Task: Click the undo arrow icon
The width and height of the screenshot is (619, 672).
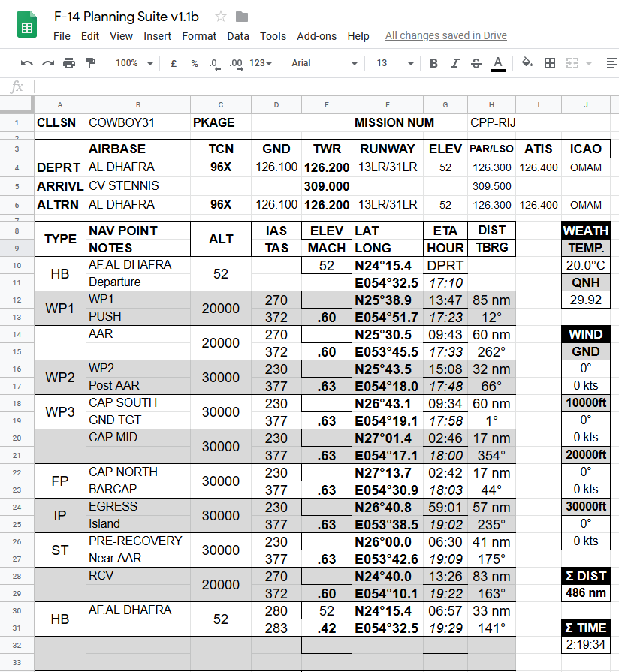Action: pos(27,63)
